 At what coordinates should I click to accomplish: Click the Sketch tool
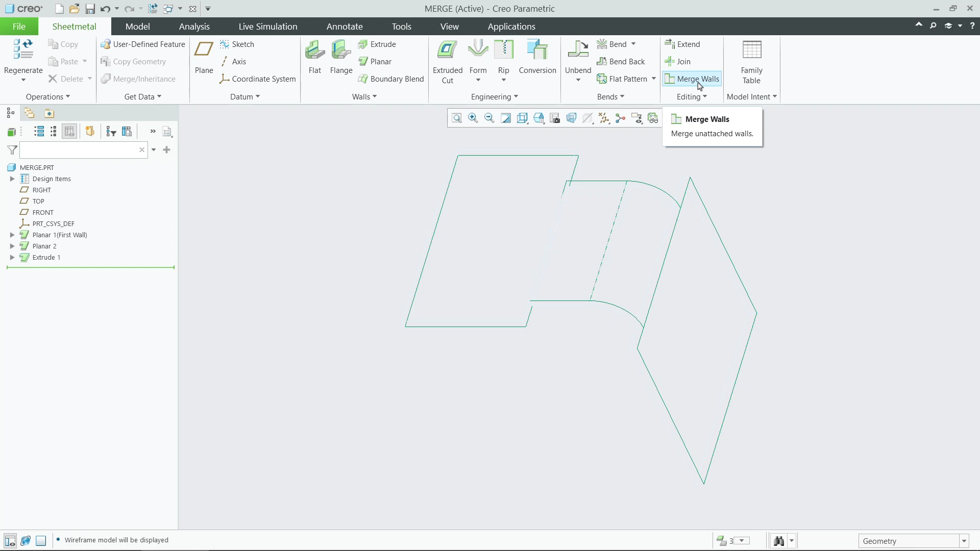coord(237,44)
